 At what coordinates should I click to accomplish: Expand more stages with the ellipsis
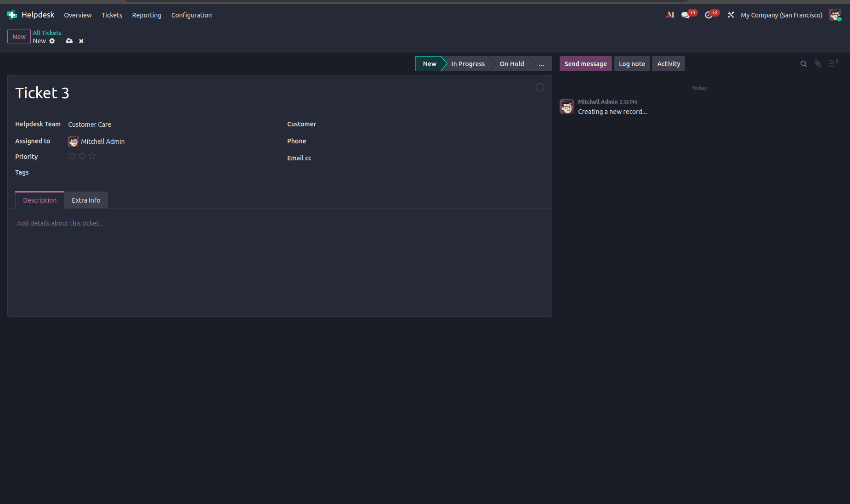tap(542, 64)
